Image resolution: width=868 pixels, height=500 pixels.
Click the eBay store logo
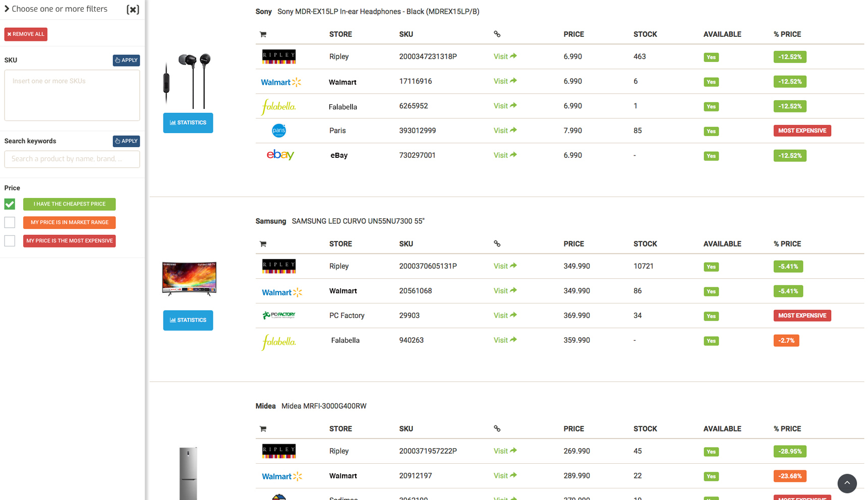coord(280,155)
